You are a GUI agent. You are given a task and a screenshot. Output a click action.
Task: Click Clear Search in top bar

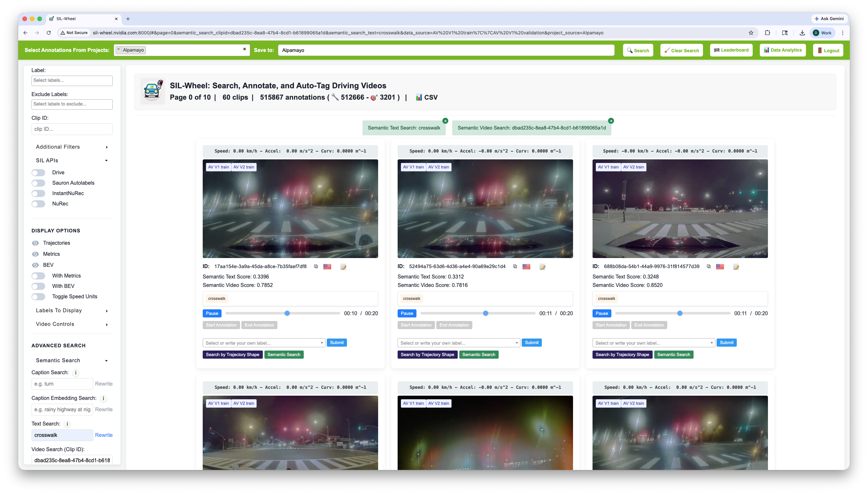681,50
